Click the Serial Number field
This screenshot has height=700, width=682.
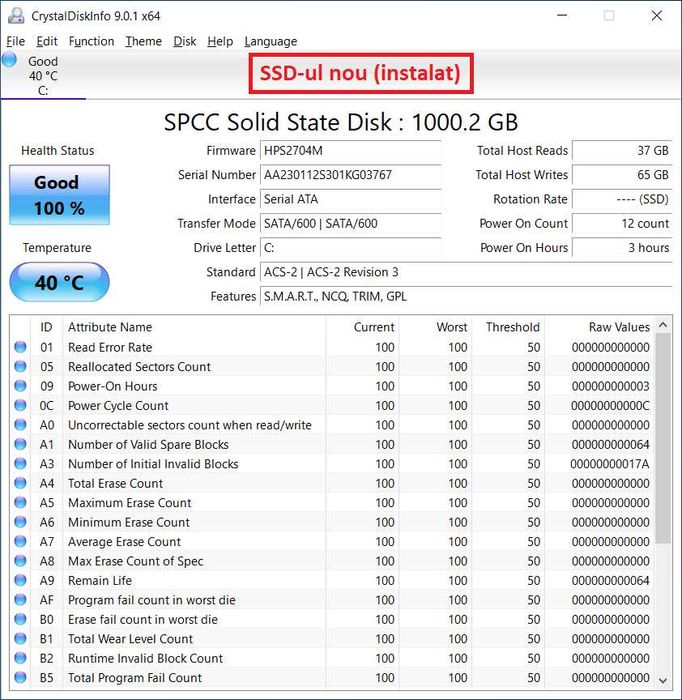point(350,175)
